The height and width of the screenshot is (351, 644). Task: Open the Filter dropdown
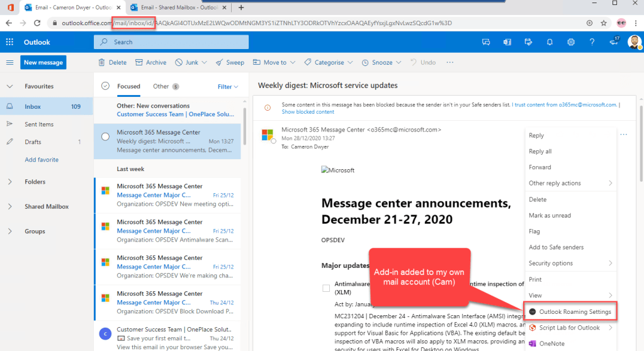tap(227, 87)
